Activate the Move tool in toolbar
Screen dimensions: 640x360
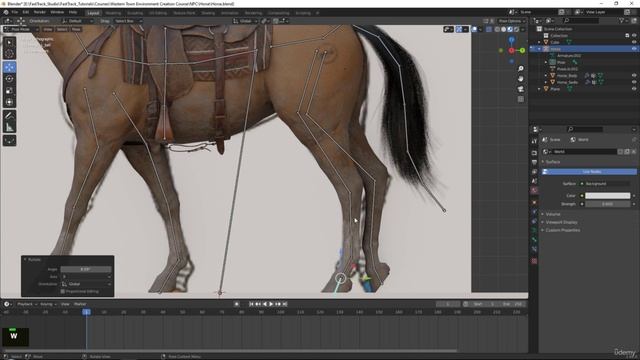click(x=9, y=67)
